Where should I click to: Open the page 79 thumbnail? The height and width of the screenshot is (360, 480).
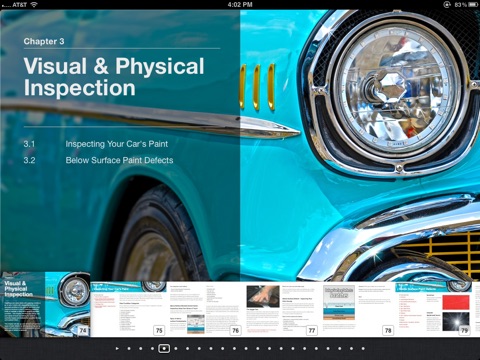(433, 309)
